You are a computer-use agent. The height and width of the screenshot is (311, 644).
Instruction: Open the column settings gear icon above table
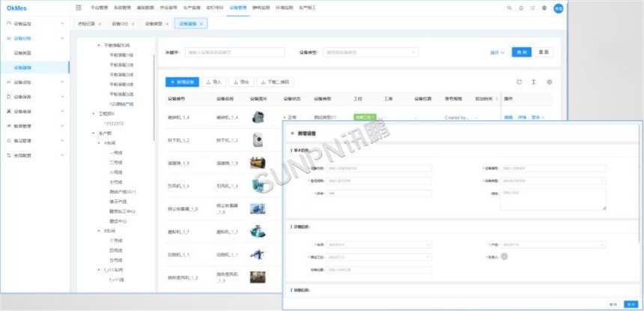pyautogui.click(x=549, y=82)
